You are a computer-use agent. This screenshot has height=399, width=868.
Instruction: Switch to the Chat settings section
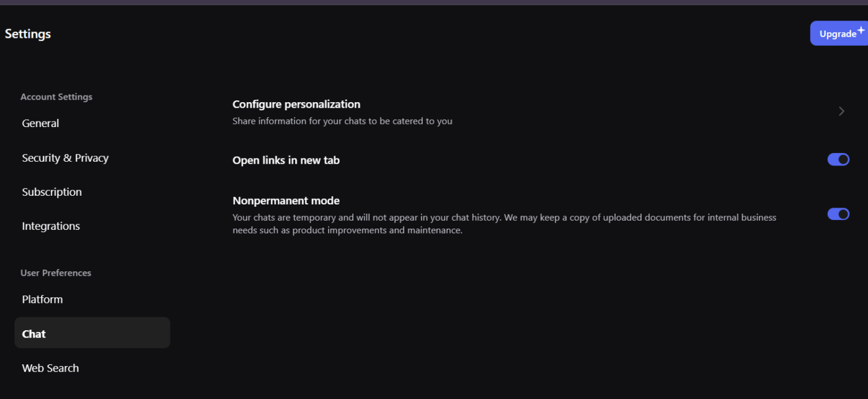[33, 333]
